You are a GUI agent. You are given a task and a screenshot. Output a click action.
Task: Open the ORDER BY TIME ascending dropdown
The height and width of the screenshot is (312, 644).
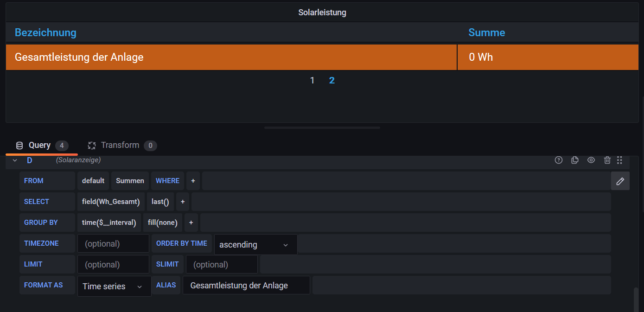[x=255, y=244]
